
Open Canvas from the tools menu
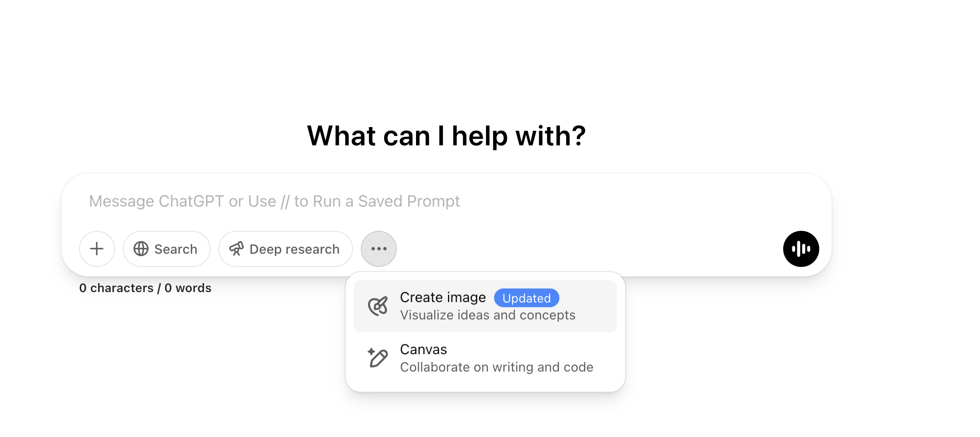[x=423, y=350]
